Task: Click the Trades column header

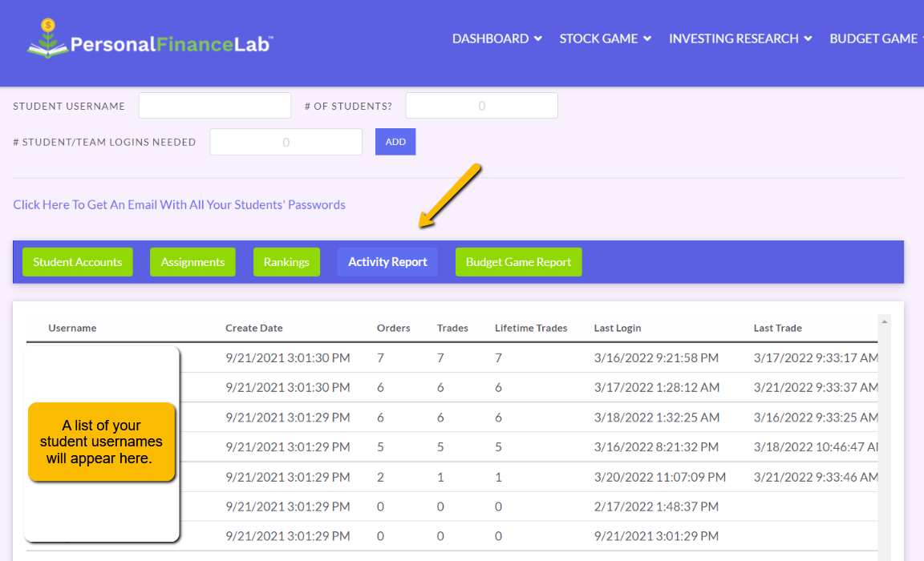Action: tap(452, 328)
